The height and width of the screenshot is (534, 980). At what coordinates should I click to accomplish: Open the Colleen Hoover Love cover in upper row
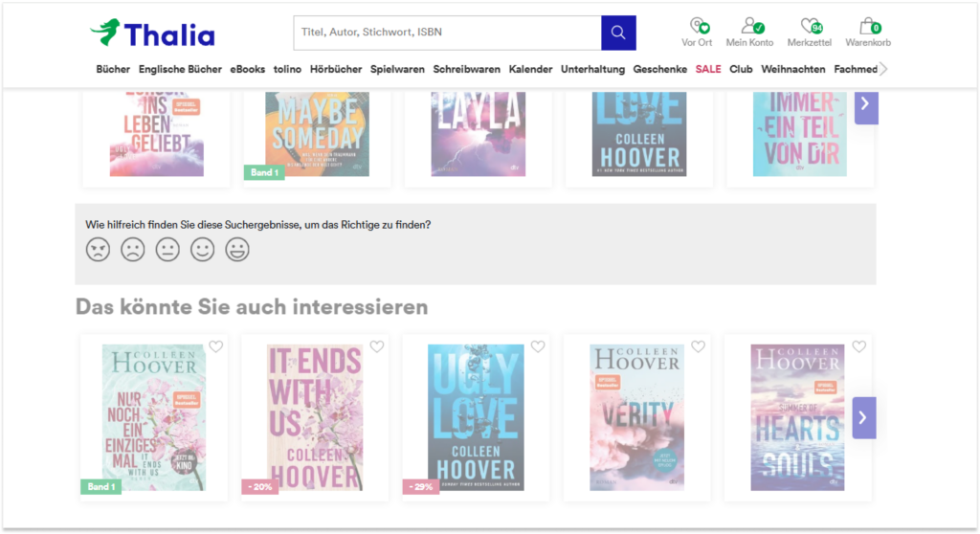pos(639,134)
